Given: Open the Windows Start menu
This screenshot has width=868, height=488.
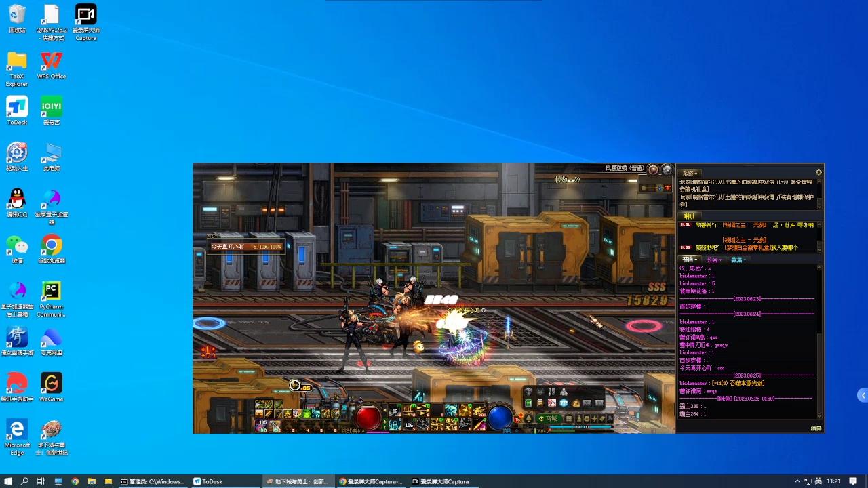Looking at the screenshot, I should [8, 481].
